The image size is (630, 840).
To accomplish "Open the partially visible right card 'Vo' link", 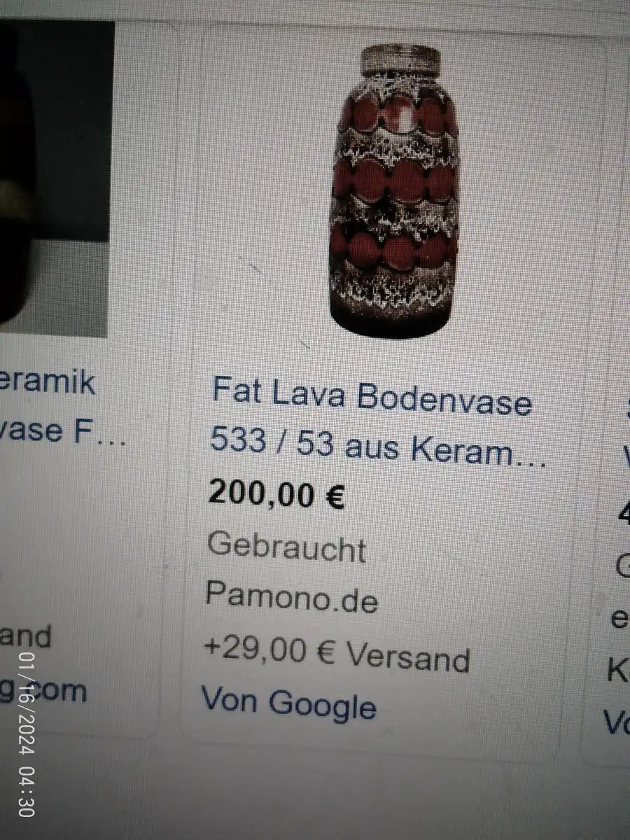I will click(616, 722).
